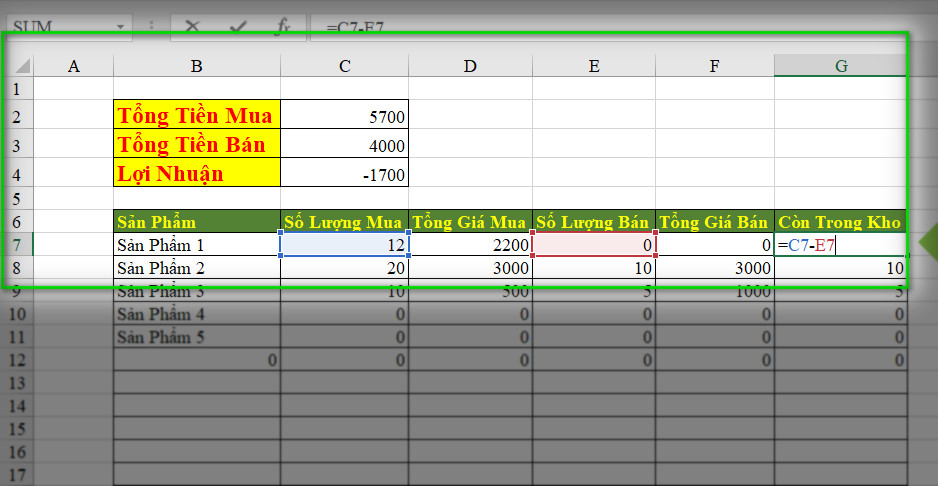
Task: Select column D header
Action: coord(470,66)
